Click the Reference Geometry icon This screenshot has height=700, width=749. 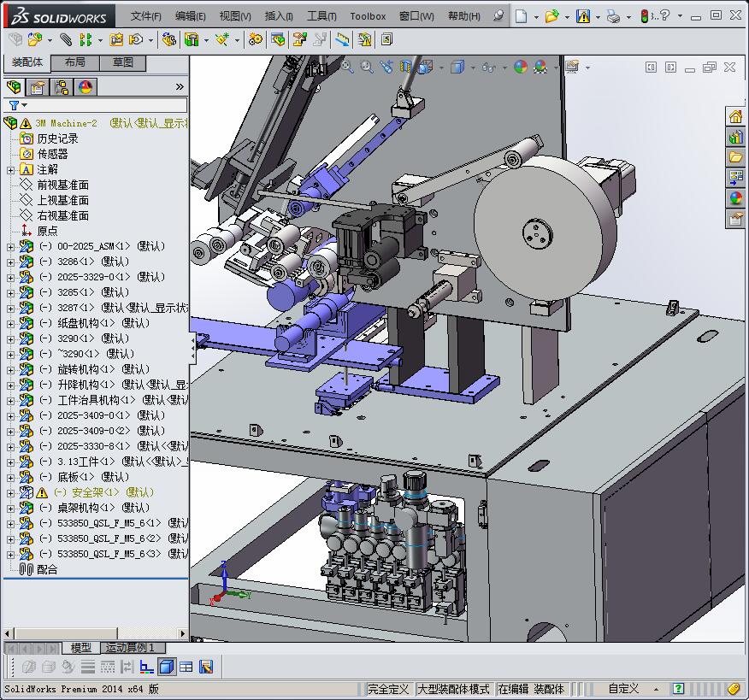pyautogui.click(x=222, y=39)
